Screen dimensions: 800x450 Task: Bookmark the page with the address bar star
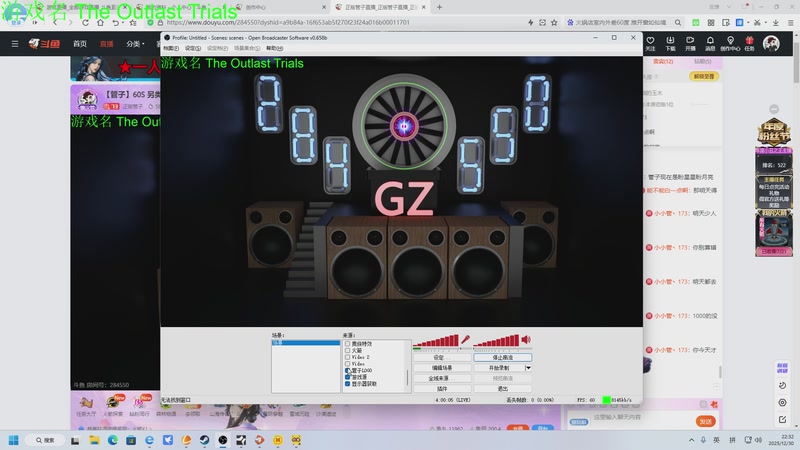tap(554, 22)
